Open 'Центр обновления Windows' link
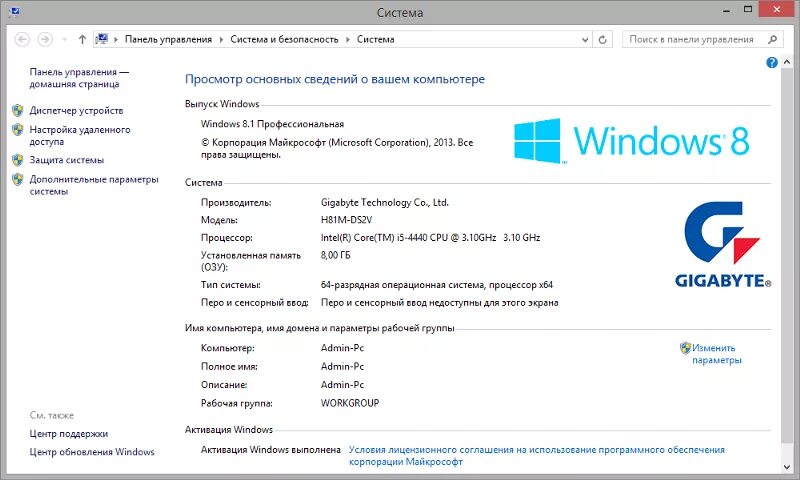This screenshot has width=800, height=480. (x=92, y=452)
